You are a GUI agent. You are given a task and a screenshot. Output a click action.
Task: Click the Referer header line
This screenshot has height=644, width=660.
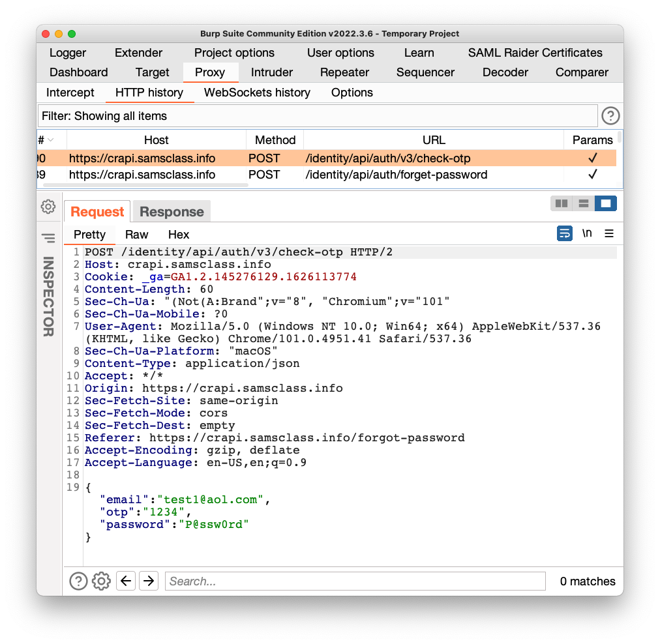275,438
